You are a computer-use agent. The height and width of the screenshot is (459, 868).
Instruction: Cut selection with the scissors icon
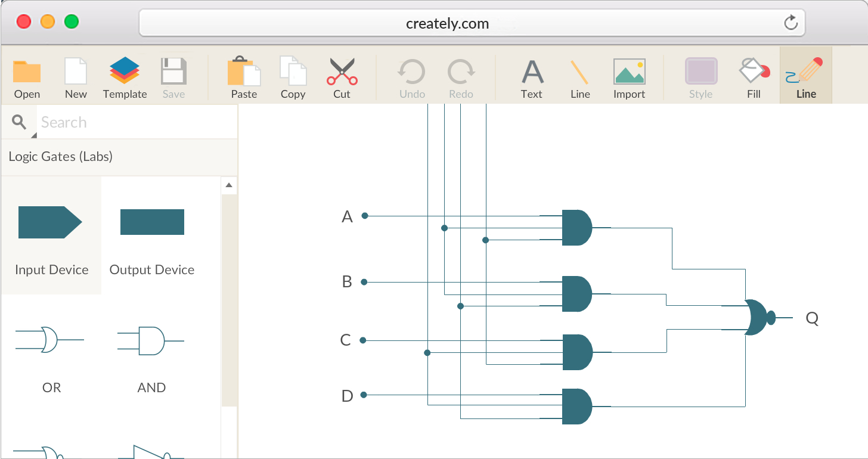[x=342, y=72]
